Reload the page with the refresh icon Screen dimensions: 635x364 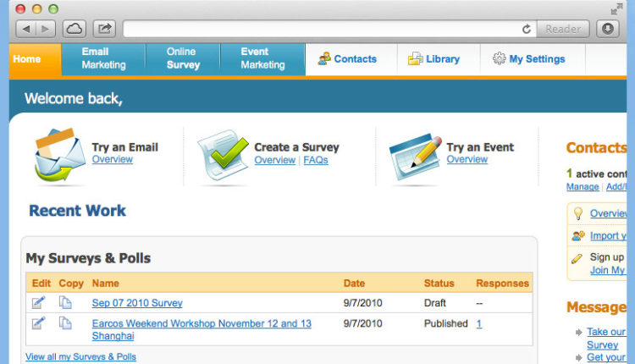pos(527,29)
